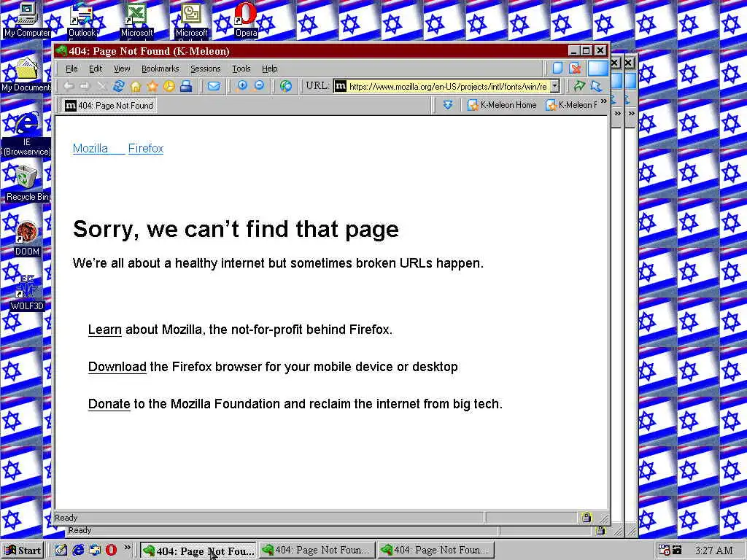This screenshot has height=560, width=747.
Task: Click the Mozilla favicon in URL bar
Action: [x=340, y=86]
